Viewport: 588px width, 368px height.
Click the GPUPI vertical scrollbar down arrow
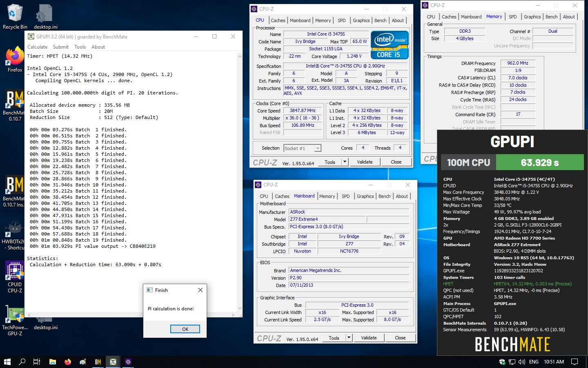(x=240, y=308)
